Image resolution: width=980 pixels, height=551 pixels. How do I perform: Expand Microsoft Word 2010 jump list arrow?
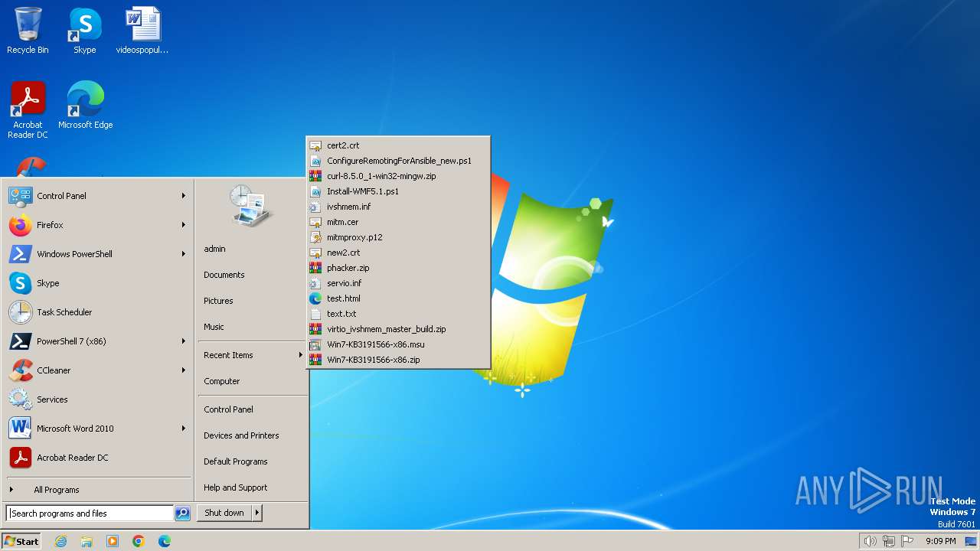pyautogui.click(x=184, y=429)
